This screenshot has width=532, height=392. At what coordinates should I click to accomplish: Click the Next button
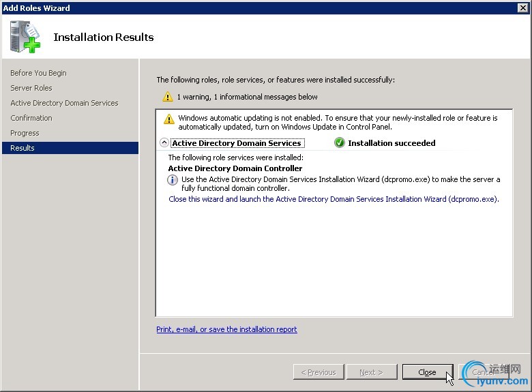pos(372,372)
